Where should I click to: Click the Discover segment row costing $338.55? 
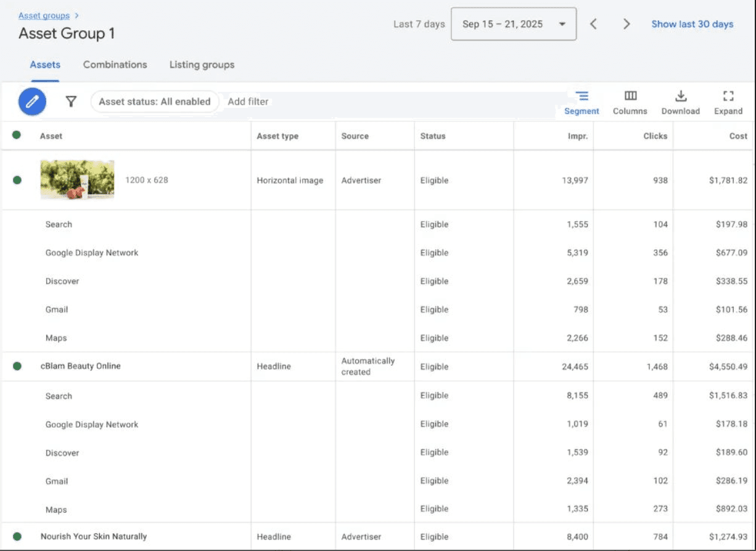coord(378,281)
